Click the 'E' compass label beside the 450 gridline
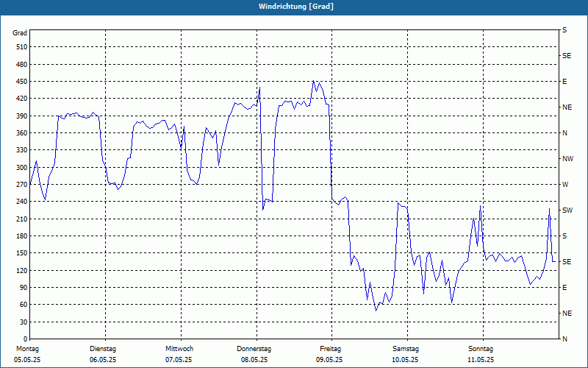 click(564, 82)
